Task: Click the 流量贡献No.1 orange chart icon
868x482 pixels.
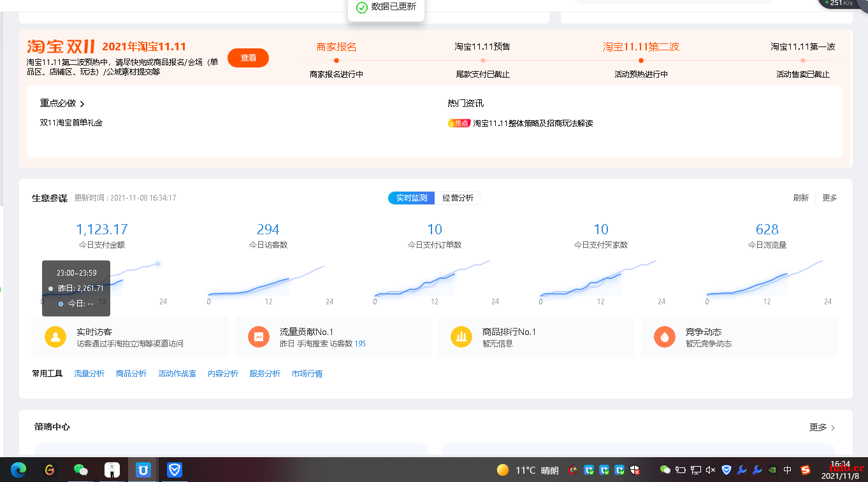Action: coord(259,337)
